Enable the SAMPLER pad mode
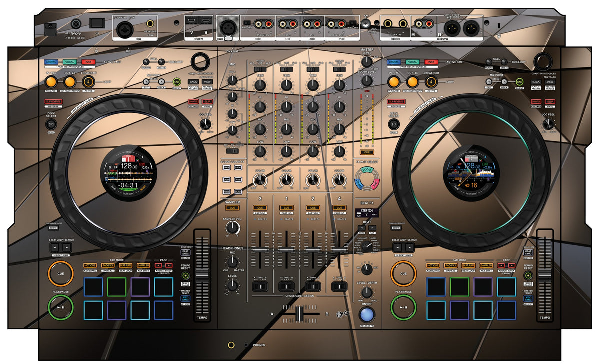Viewport: 600px width, 364px height. (x=143, y=265)
